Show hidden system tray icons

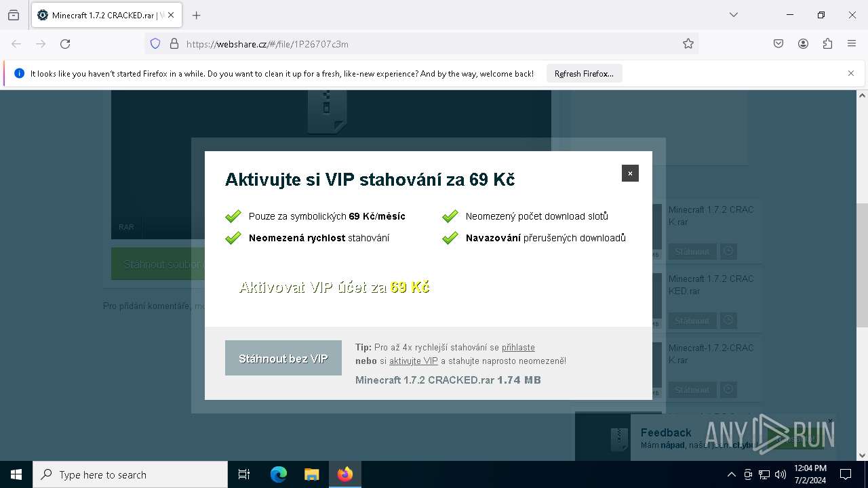pos(731,474)
